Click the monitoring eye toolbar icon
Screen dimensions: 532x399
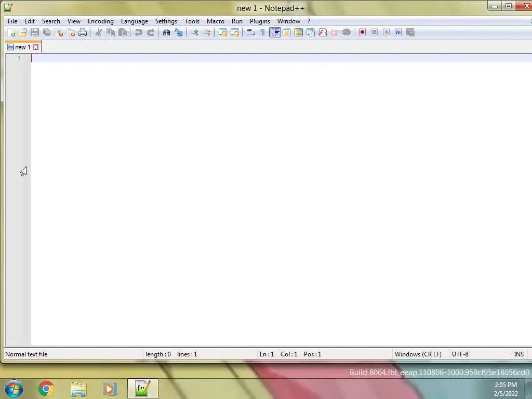click(x=347, y=33)
